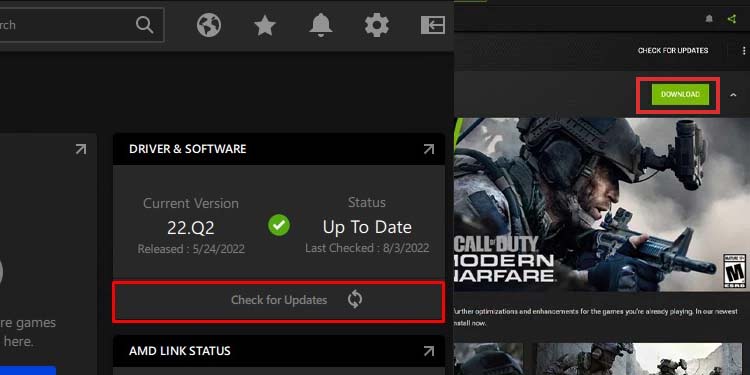The height and width of the screenshot is (375, 750).
Task: Open the left games panel arrow icon
Action: pos(81,149)
